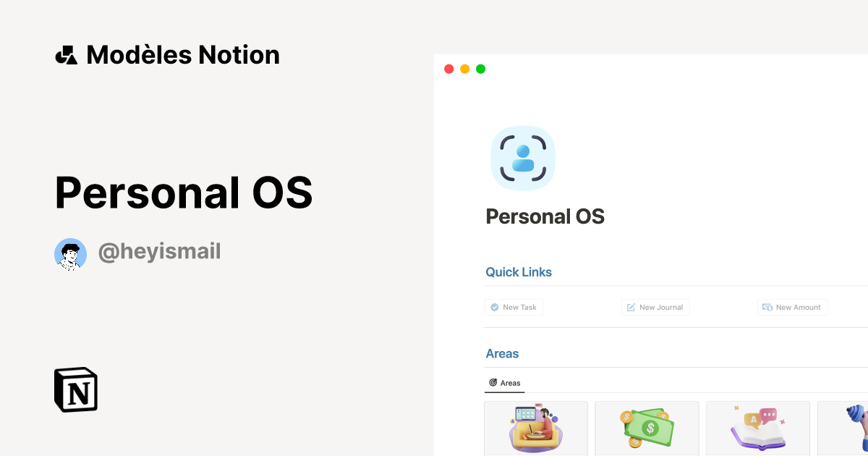Image resolution: width=868 pixels, height=456 pixels.
Task: Click the Personal OS page avatar icon
Action: [x=523, y=158]
